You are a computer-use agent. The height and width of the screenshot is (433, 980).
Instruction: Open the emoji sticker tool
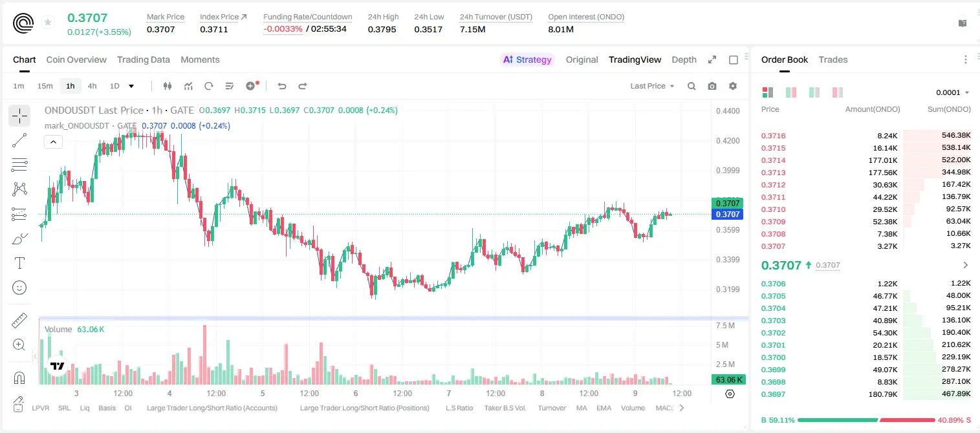[x=19, y=288]
